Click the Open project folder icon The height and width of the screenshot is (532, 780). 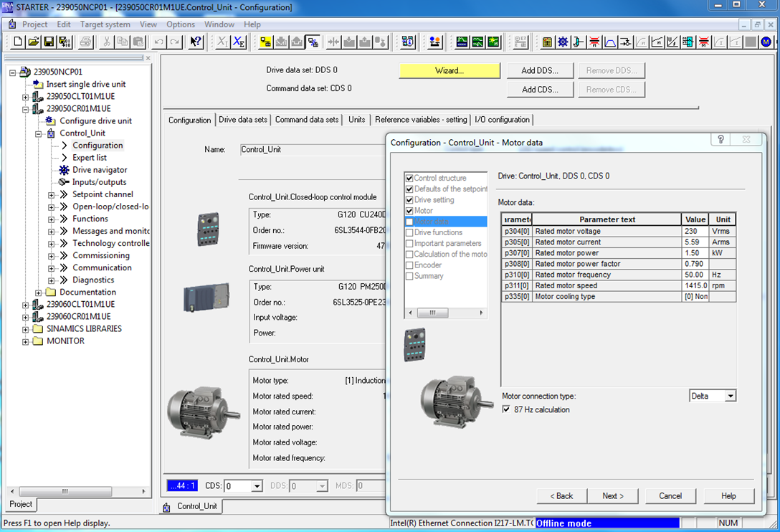click(x=34, y=42)
